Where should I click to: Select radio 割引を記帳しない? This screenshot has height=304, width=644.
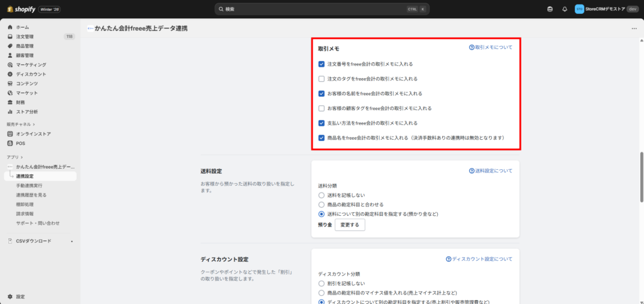tap(321, 283)
